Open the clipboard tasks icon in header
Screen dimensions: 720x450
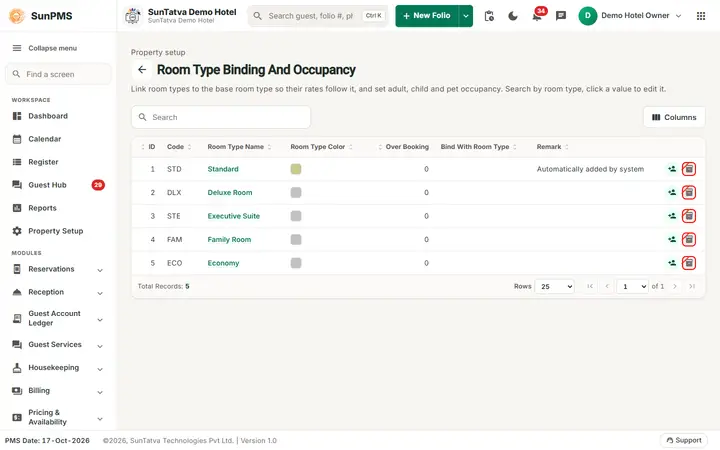click(489, 16)
